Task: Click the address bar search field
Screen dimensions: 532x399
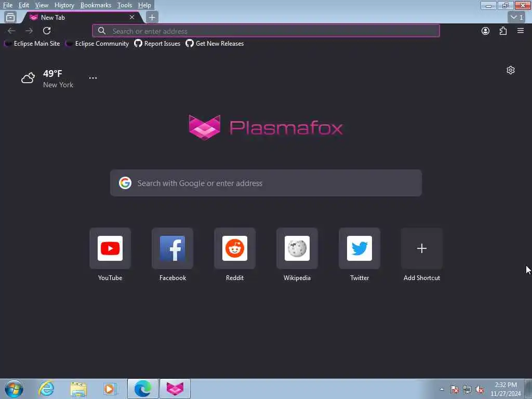Action: (266, 31)
